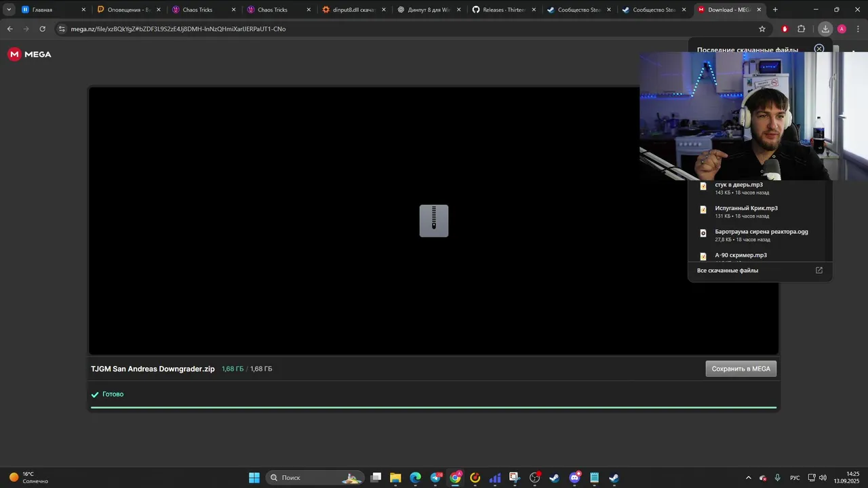Go back to the previous page
Image resolution: width=868 pixels, height=488 pixels.
[x=9, y=29]
